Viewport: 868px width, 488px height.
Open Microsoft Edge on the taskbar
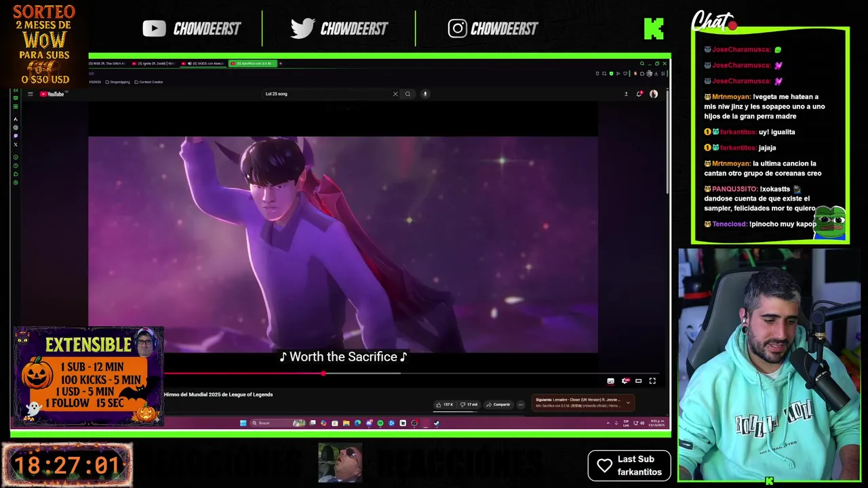(357, 423)
